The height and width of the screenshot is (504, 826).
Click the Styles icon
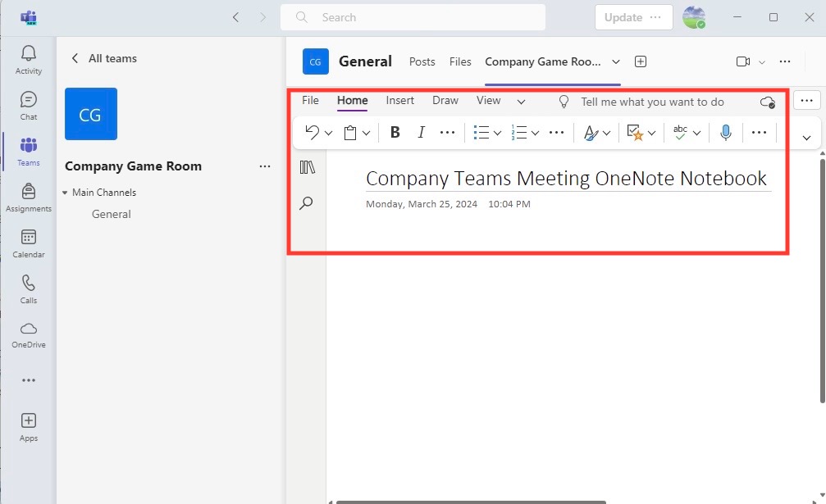click(x=591, y=133)
